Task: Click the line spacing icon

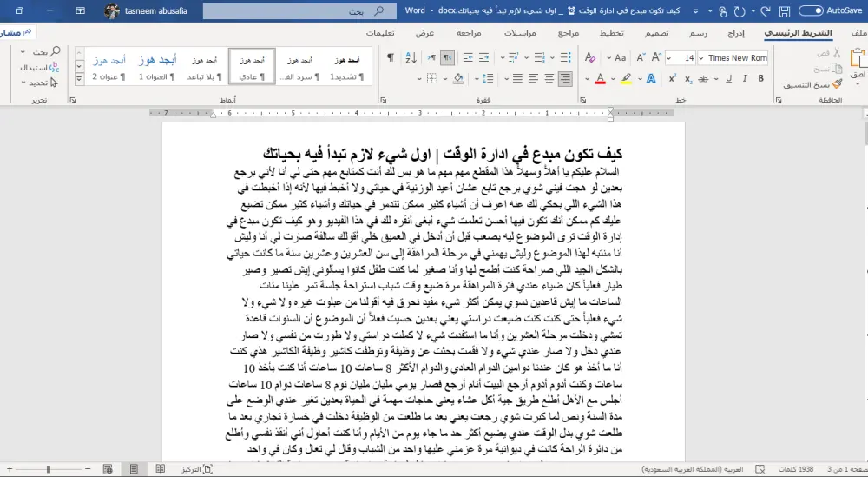Action: 488,79
